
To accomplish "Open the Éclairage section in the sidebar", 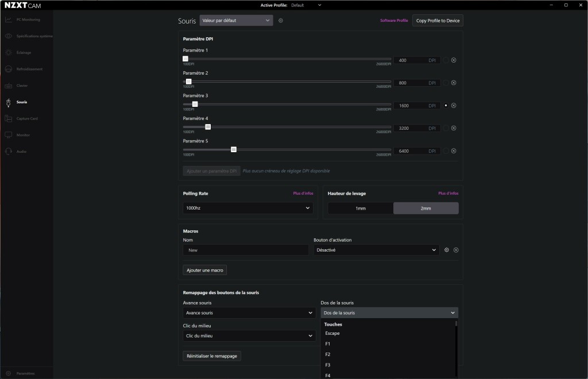I will click(x=26, y=52).
